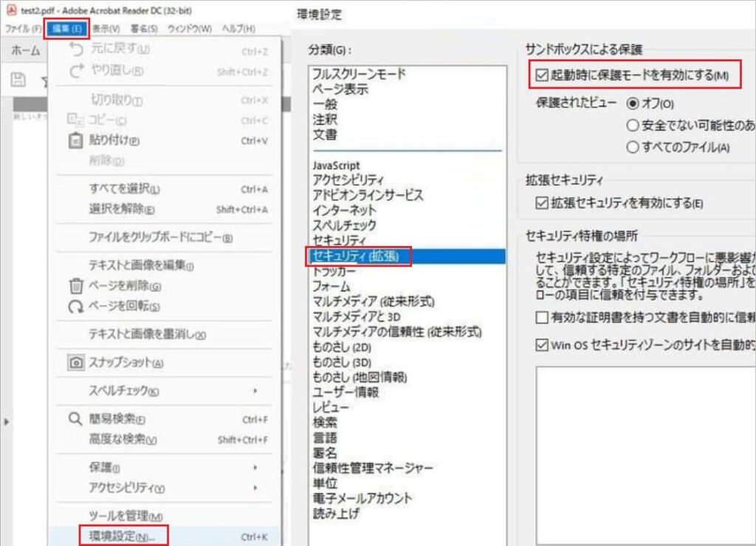Open the 署名 menu
Screen dimensions: 756x546
click(144, 29)
